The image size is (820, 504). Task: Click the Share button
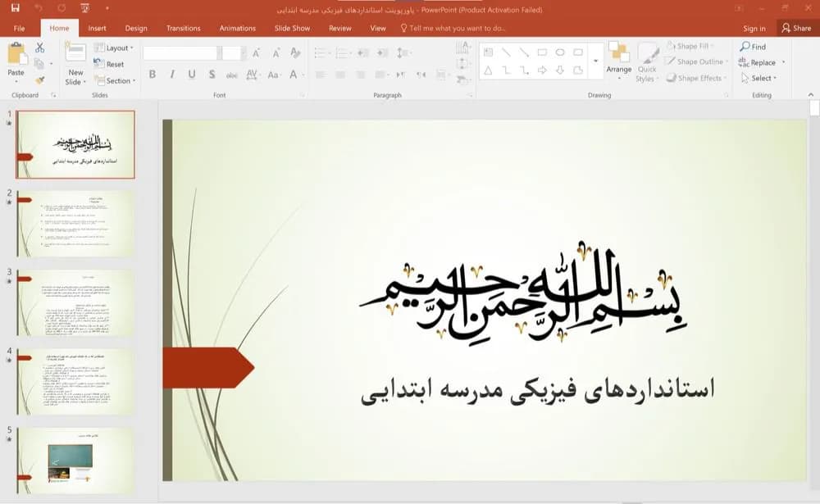(796, 28)
